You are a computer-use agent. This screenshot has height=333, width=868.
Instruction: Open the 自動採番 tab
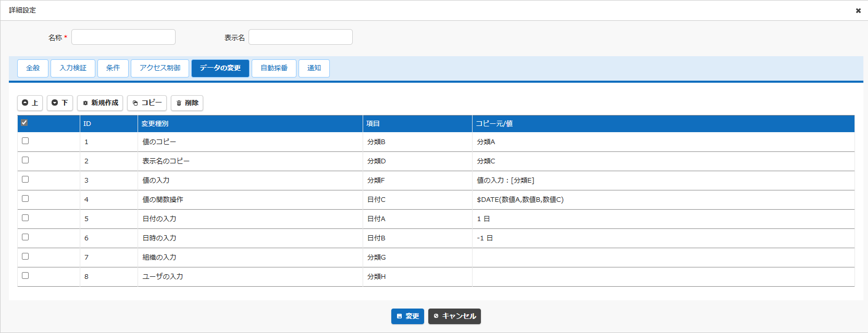tap(274, 68)
